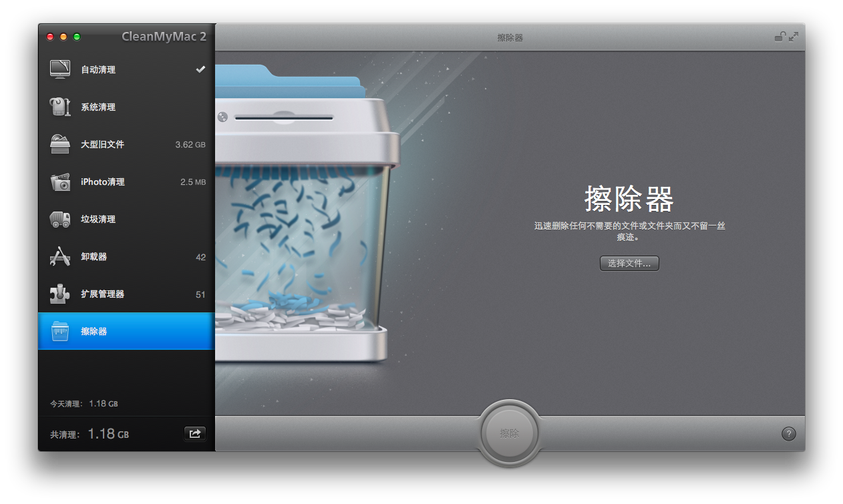
Task: Click the 迅速删除任何不需要的文件 description text
Action: (x=629, y=231)
